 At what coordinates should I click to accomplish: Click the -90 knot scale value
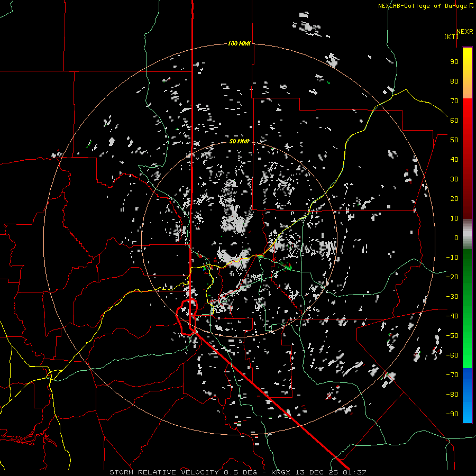pos(452,414)
